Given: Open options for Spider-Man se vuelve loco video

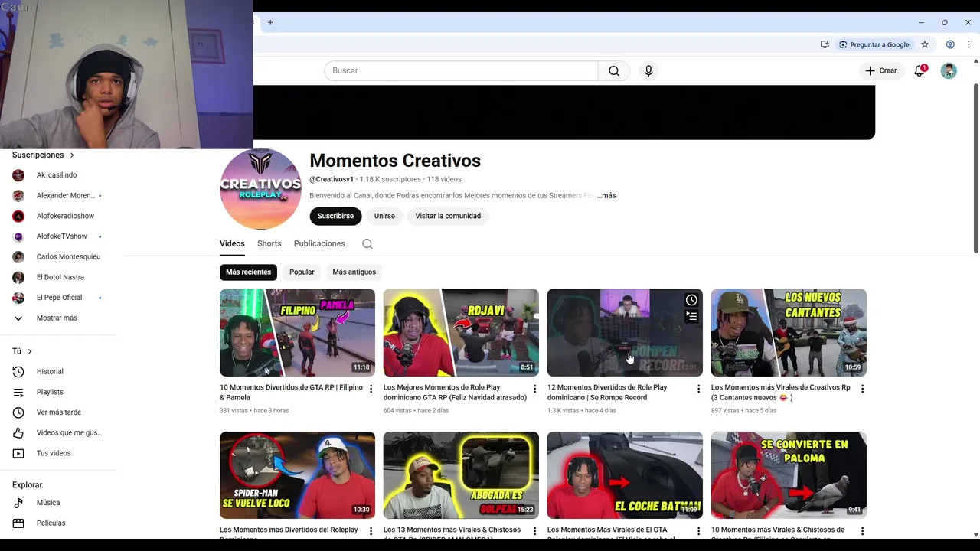Looking at the screenshot, I should [x=371, y=531].
